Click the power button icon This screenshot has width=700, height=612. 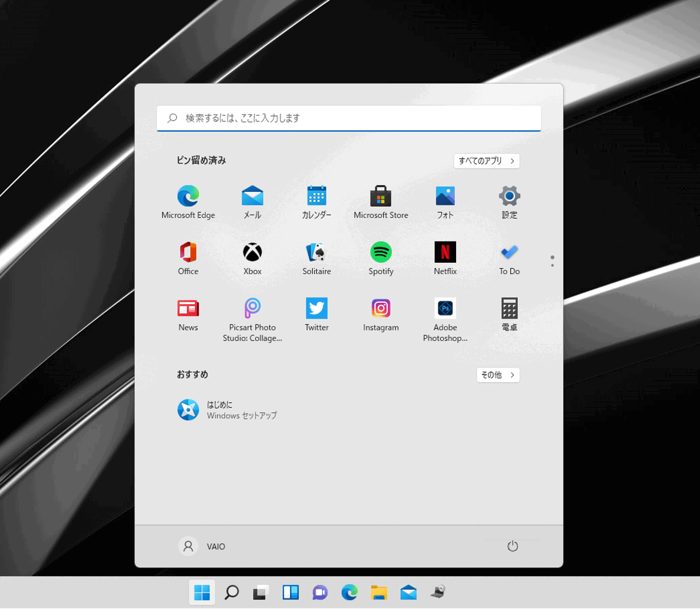point(513,546)
